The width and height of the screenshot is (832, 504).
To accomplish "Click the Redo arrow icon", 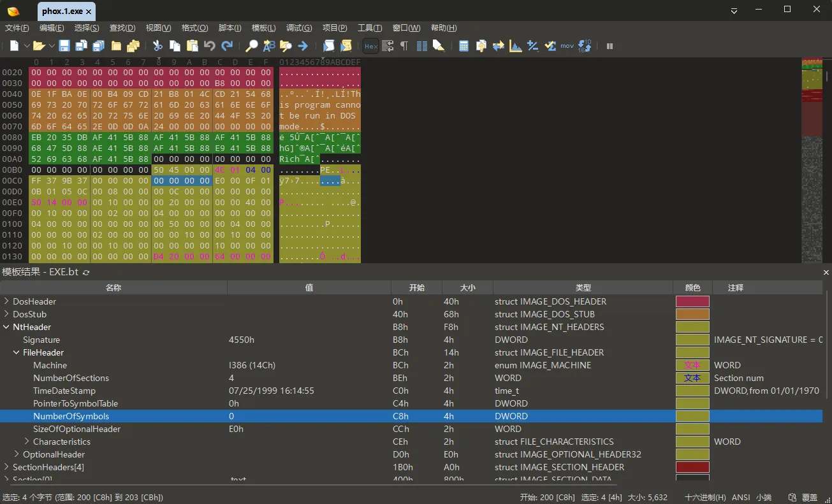I will (x=227, y=46).
